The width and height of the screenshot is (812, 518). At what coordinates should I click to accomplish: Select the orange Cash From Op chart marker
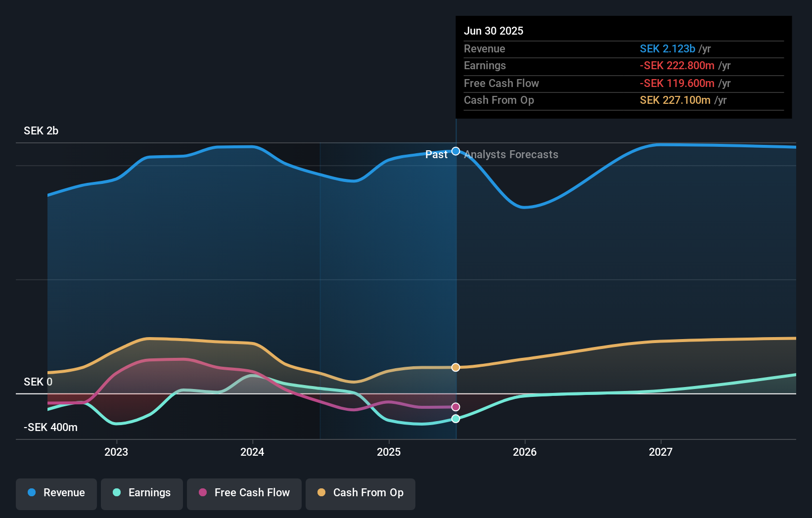point(455,367)
